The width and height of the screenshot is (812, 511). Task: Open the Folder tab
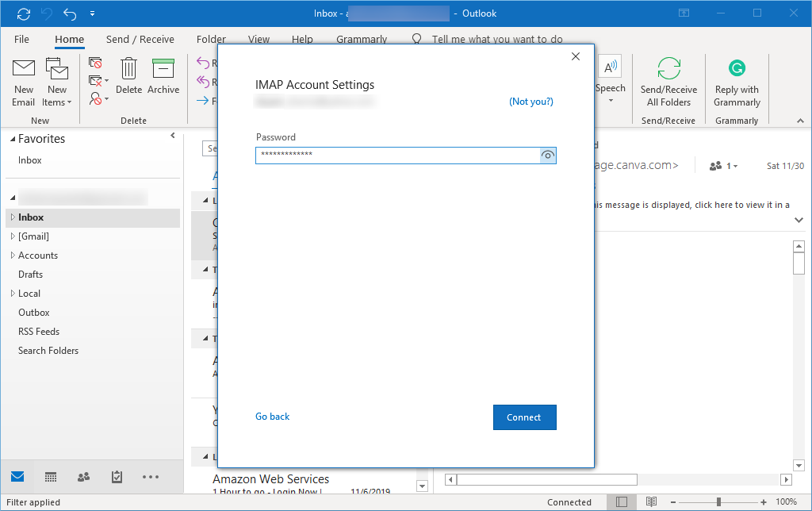click(211, 40)
